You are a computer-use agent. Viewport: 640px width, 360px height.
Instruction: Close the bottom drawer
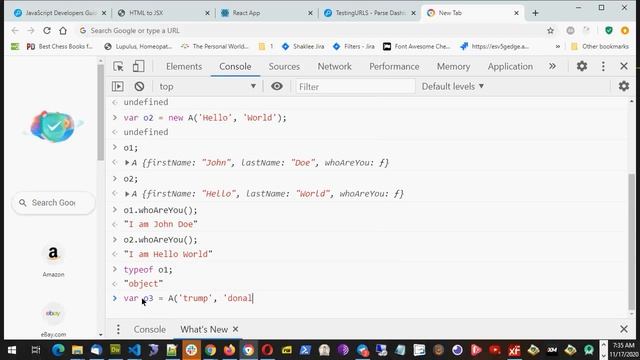coord(624,329)
